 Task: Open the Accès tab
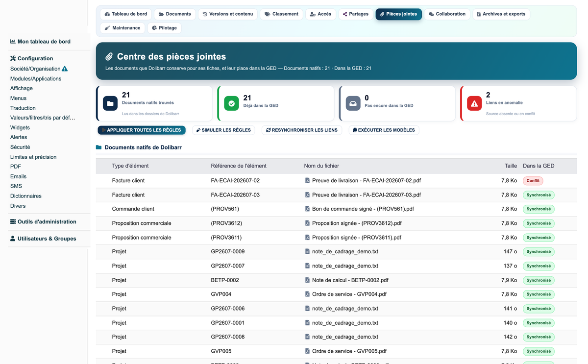pos(320,14)
